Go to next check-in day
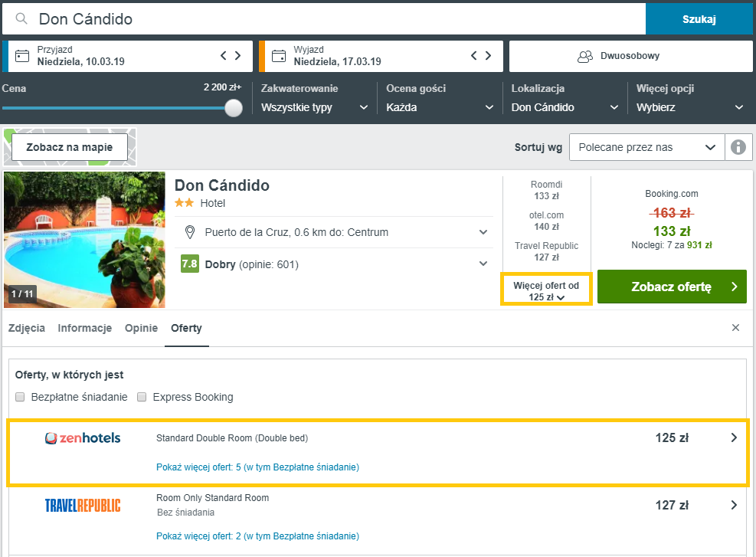The height and width of the screenshot is (557, 756). coord(237,56)
